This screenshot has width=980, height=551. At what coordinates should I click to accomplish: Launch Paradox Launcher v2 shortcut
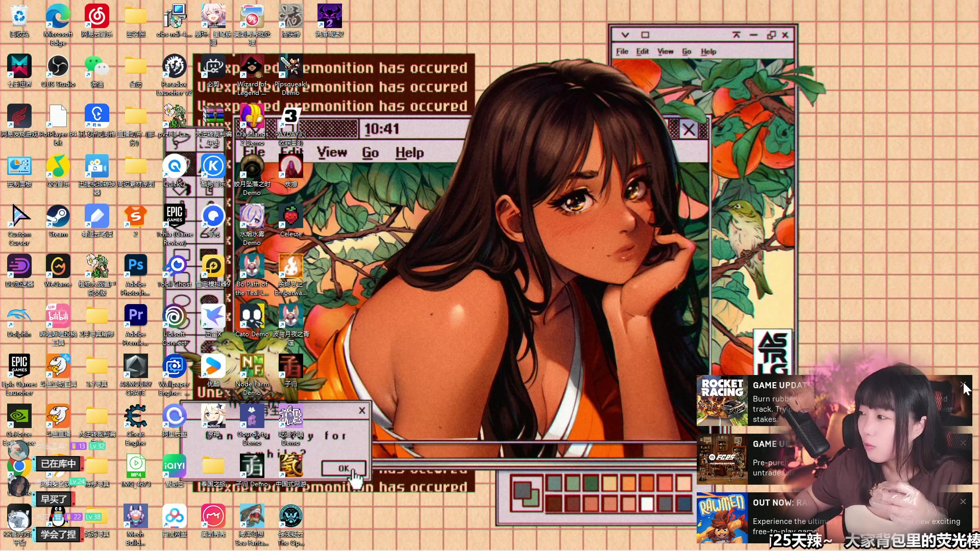175,74
